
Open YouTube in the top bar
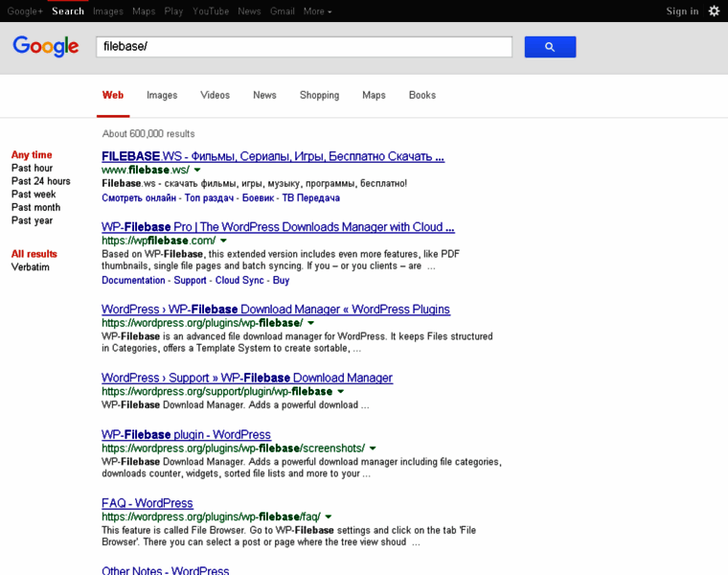click(x=211, y=11)
